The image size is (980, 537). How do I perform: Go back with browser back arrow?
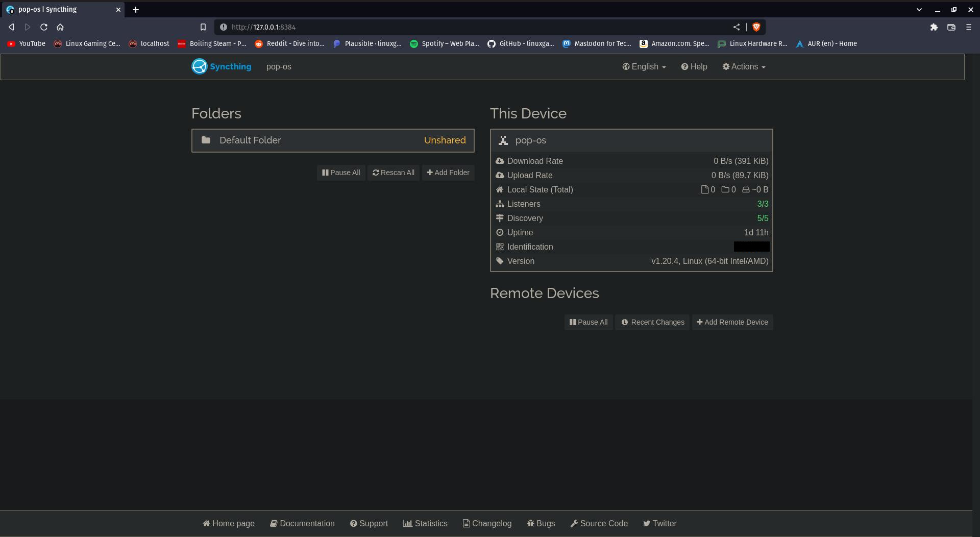click(x=11, y=27)
